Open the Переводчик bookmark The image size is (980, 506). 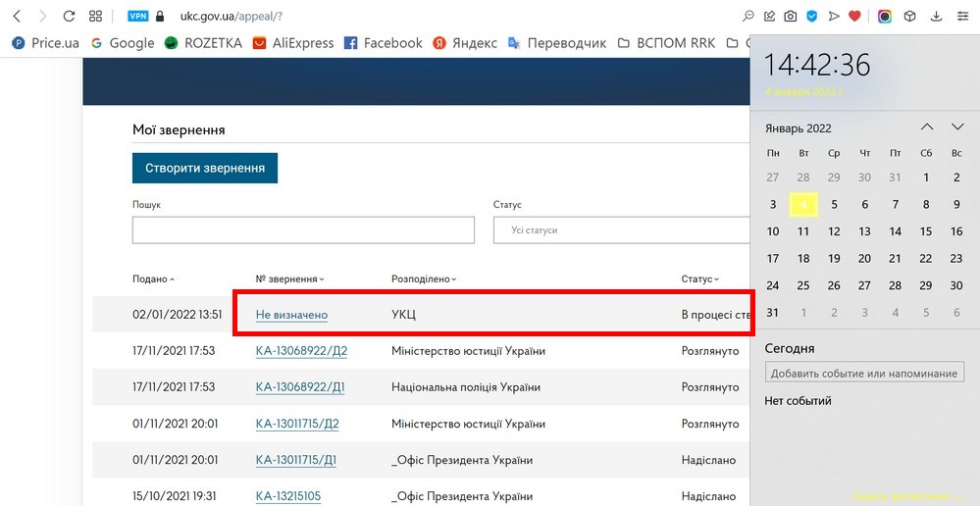click(557, 43)
